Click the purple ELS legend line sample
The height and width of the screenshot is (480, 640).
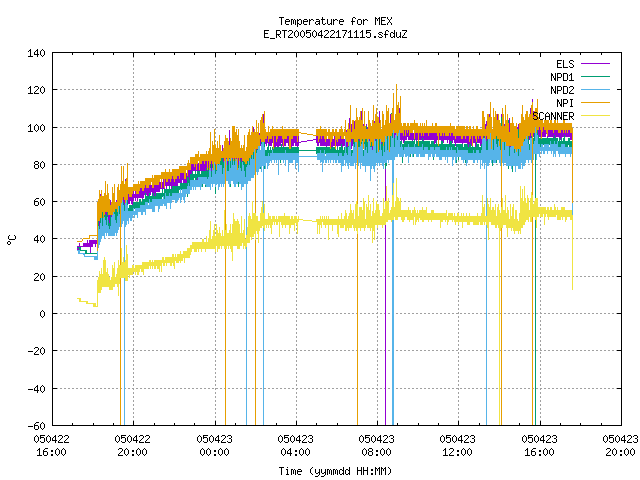595,64
